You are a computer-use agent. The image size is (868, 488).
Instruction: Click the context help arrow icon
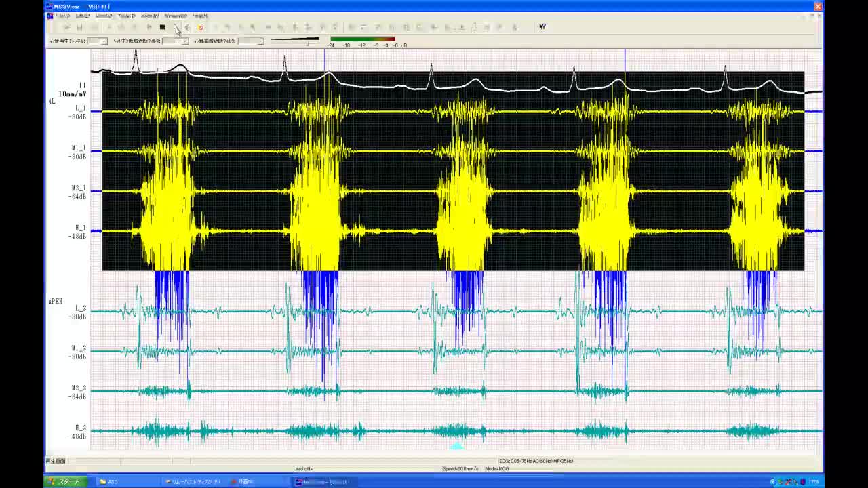542,27
